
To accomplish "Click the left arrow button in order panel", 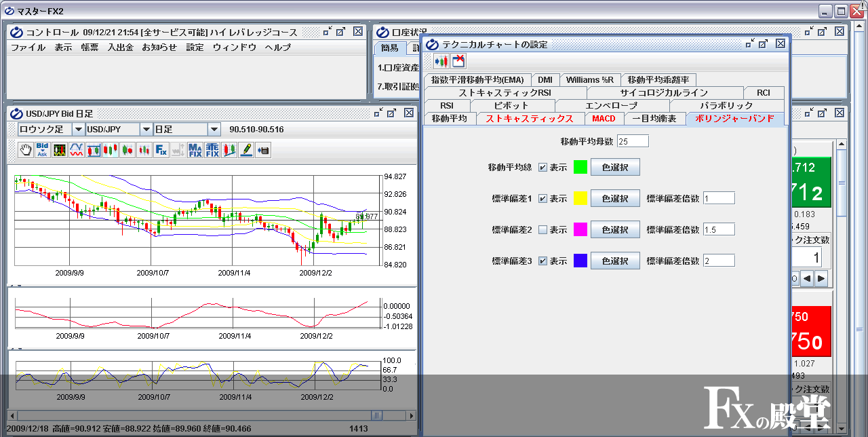I will coord(807,278).
